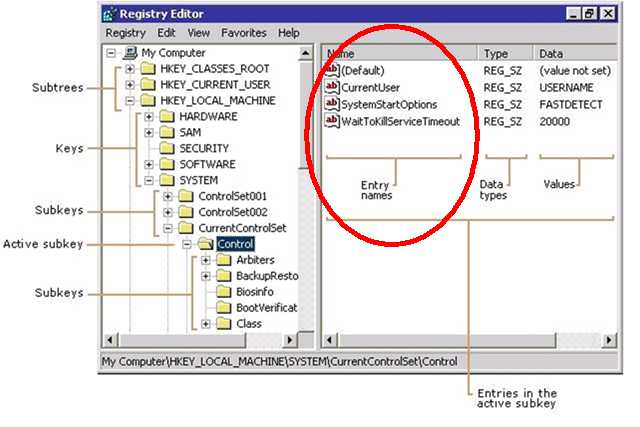Click the ControlSet002 folder icon
The width and height of the screenshot is (640, 427).
coord(186,212)
